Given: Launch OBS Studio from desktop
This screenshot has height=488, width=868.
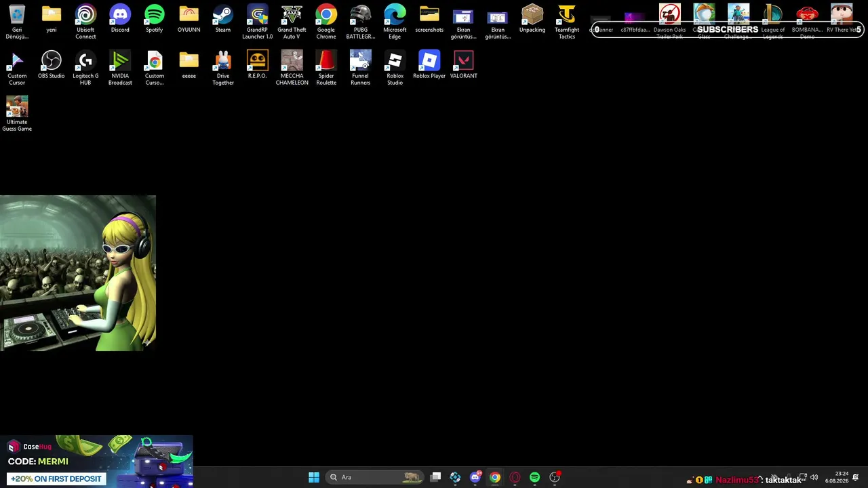Looking at the screenshot, I should (52, 65).
